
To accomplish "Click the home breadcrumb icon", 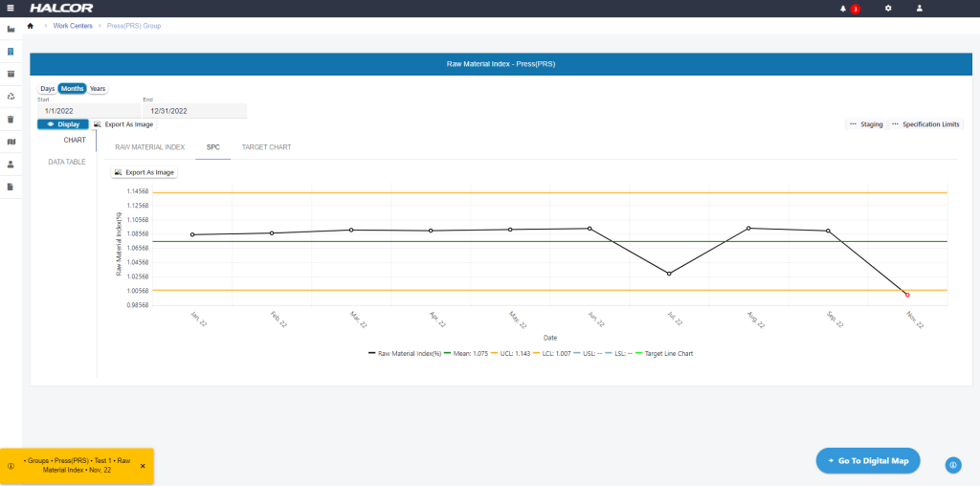I will [31, 25].
